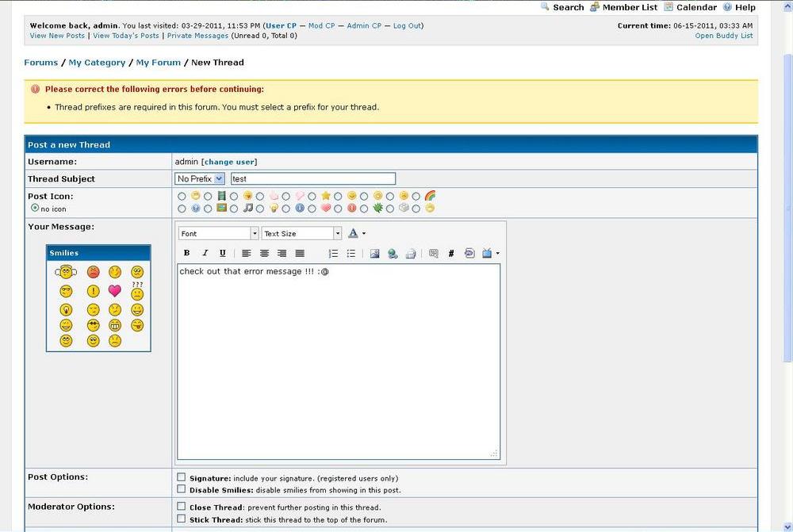Toggle bold formatting in the editor
This screenshot has width=793, height=532.
pos(187,254)
